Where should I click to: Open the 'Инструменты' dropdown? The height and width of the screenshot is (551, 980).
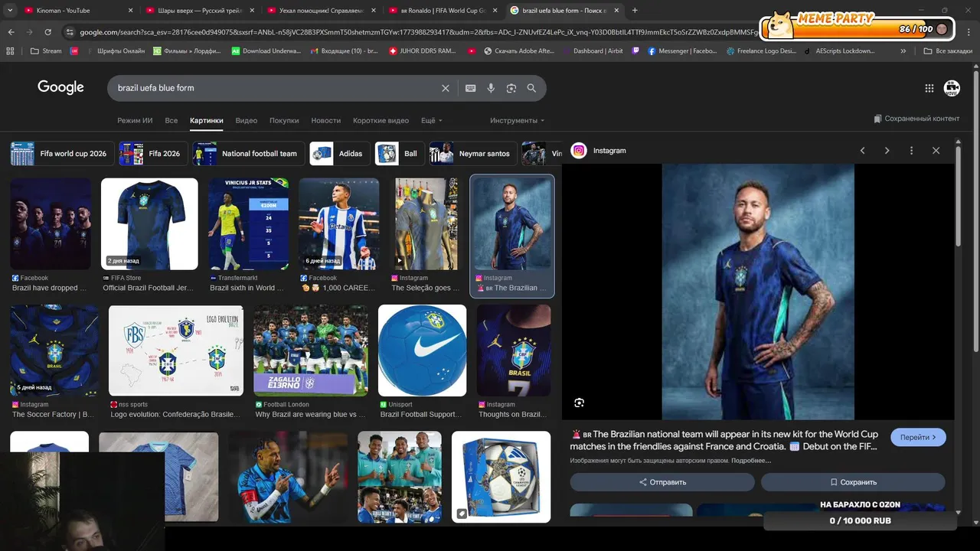[x=518, y=121]
